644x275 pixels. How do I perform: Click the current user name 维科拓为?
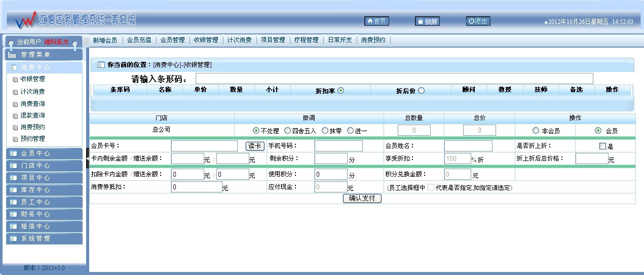tap(56, 42)
